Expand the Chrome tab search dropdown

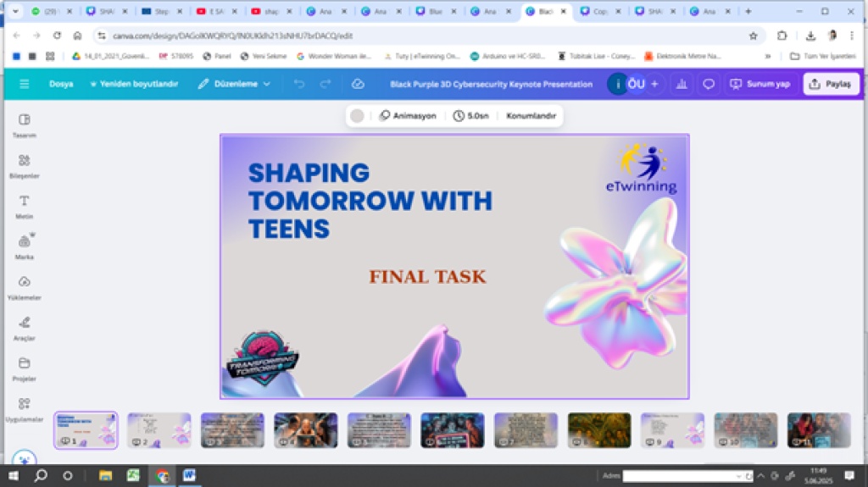pos(14,12)
